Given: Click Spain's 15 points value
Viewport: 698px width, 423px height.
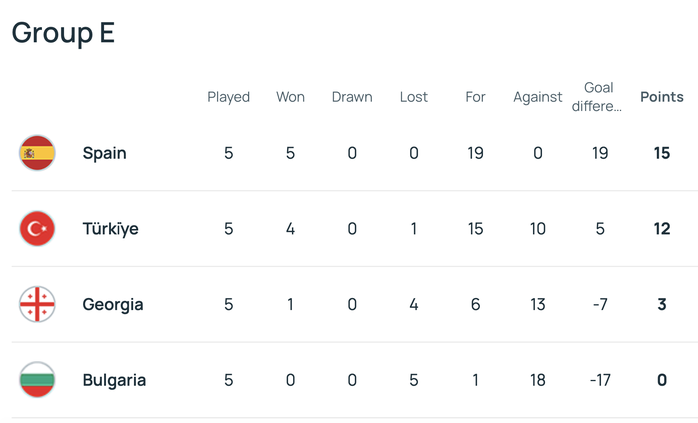Looking at the screenshot, I should click(662, 153).
